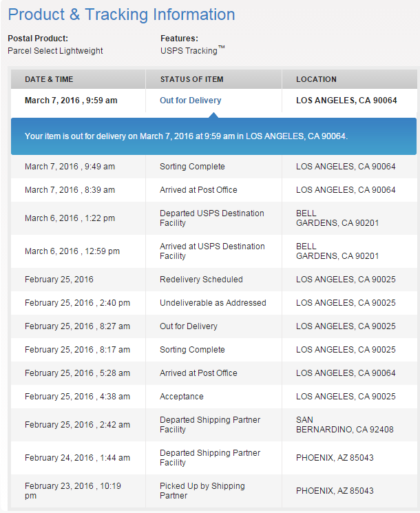Click the Picked Up by Shipping Partner status
This screenshot has width=420, height=513.
(202, 491)
